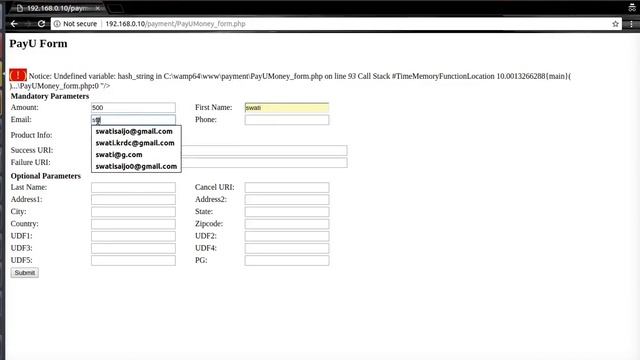This screenshot has height=360, width=640.
Task: Submit the PayU form
Action: click(24, 273)
